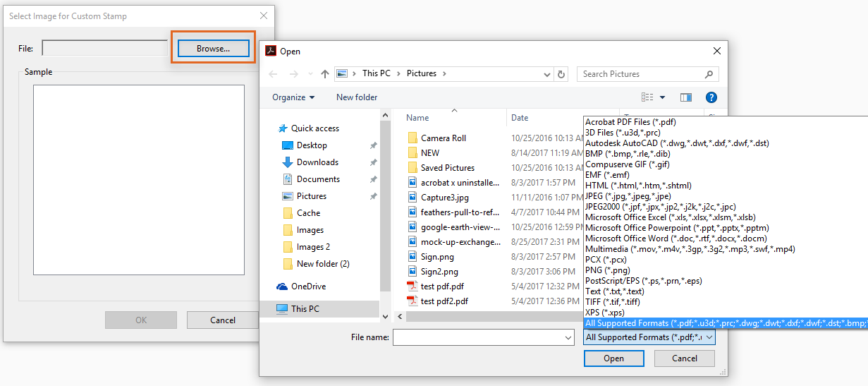Image resolution: width=868 pixels, height=386 pixels.
Task: Go up one folder level arrow
Action: pyautogui.click(x=325, y=74)
